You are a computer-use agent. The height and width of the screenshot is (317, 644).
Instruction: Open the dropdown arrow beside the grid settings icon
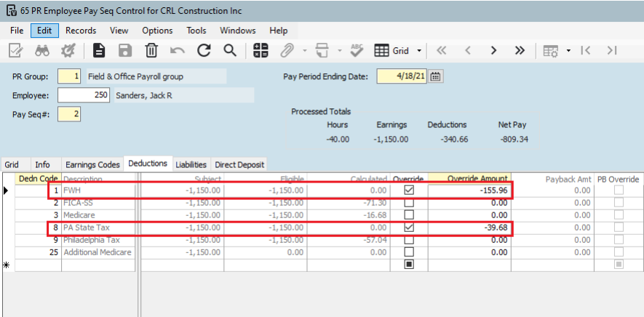point(568,51)
